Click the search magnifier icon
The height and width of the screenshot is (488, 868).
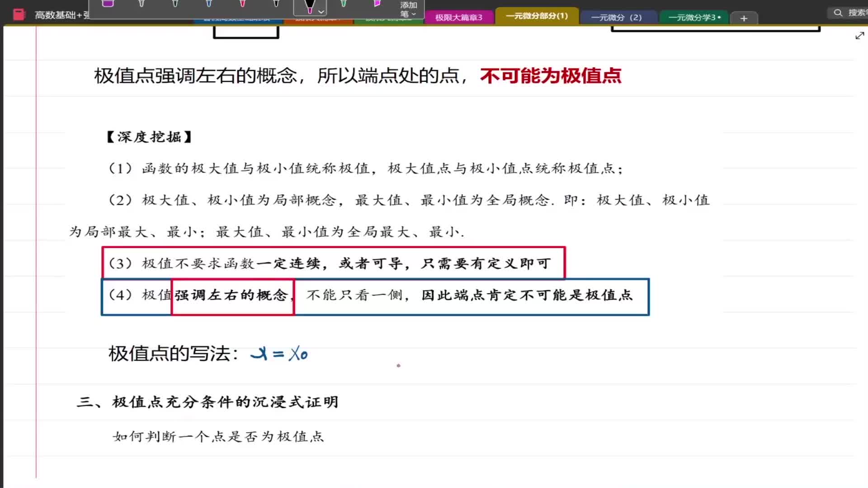click(838, 13)
